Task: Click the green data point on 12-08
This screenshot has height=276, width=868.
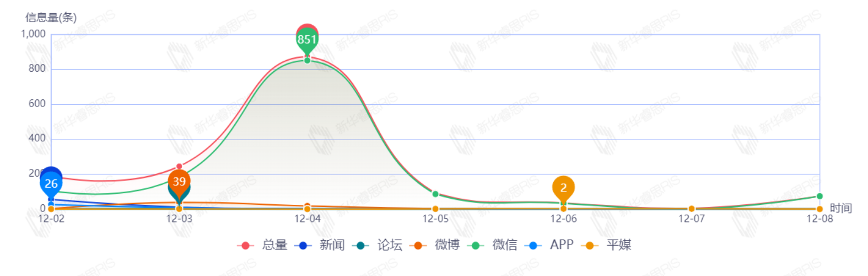Action: pyautogui.click(x=820, y=197)
